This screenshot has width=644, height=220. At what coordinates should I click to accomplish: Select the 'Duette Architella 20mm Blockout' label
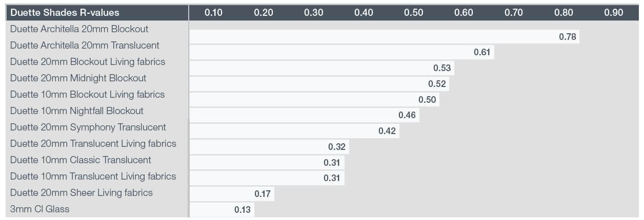point(79,29)
